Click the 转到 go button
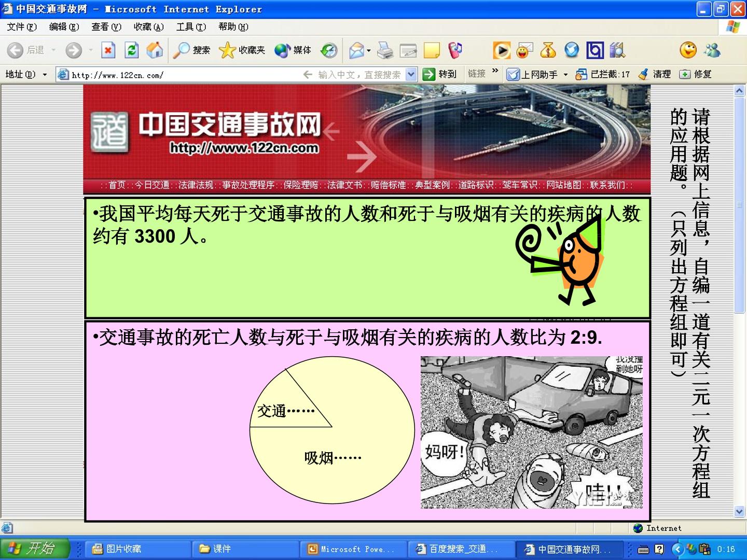The image size is (747, 560). 440,75
